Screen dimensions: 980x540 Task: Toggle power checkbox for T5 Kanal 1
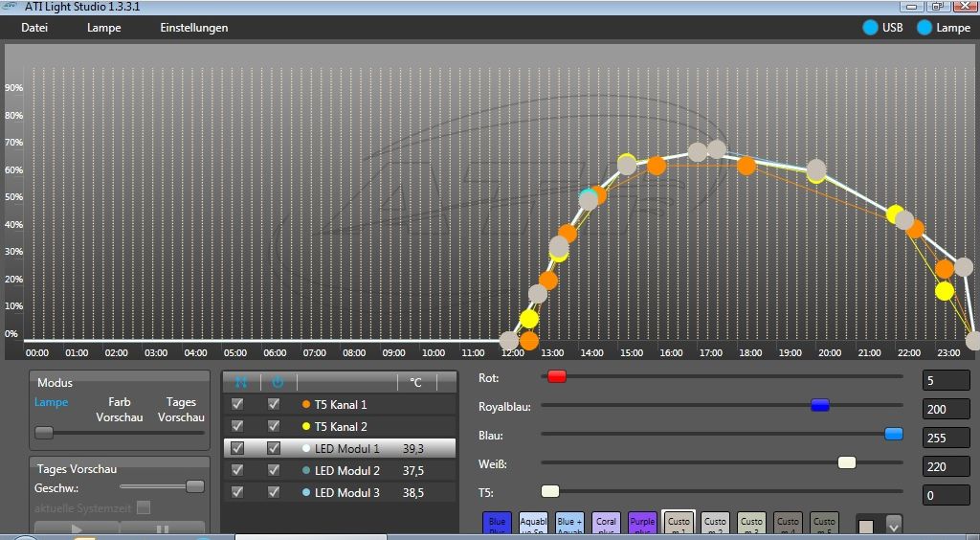point(274,405)
